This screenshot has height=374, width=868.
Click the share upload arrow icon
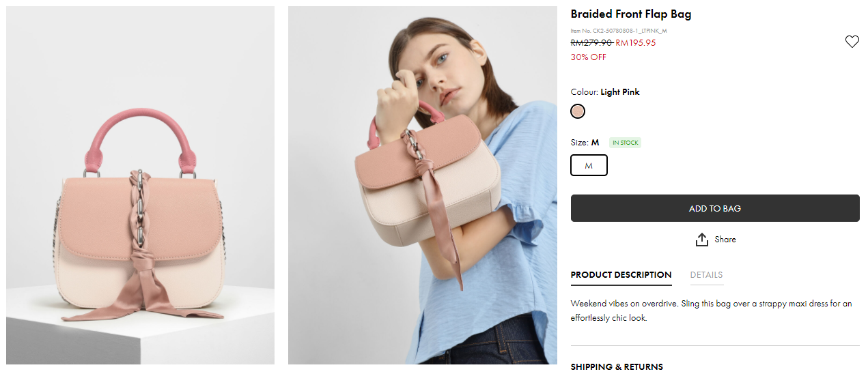[x=701, y=240]
